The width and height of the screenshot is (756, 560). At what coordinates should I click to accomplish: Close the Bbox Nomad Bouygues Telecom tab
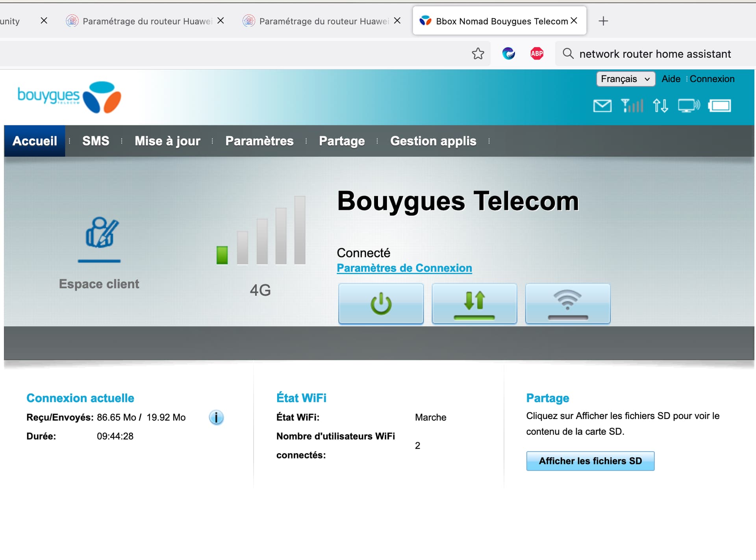click(574, 20)
